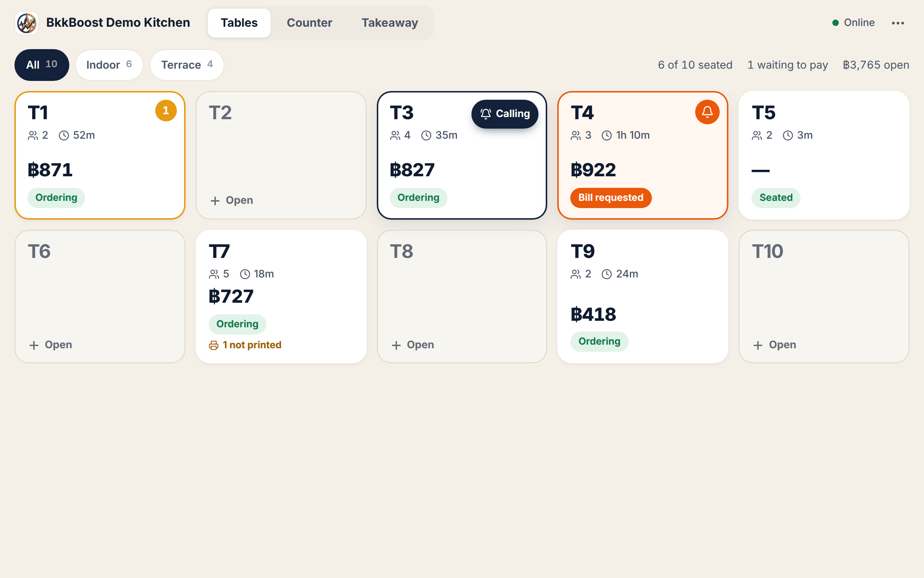Click the guests icon on T4 card
This screenshot has height=578, width=924.
point(576,135)
